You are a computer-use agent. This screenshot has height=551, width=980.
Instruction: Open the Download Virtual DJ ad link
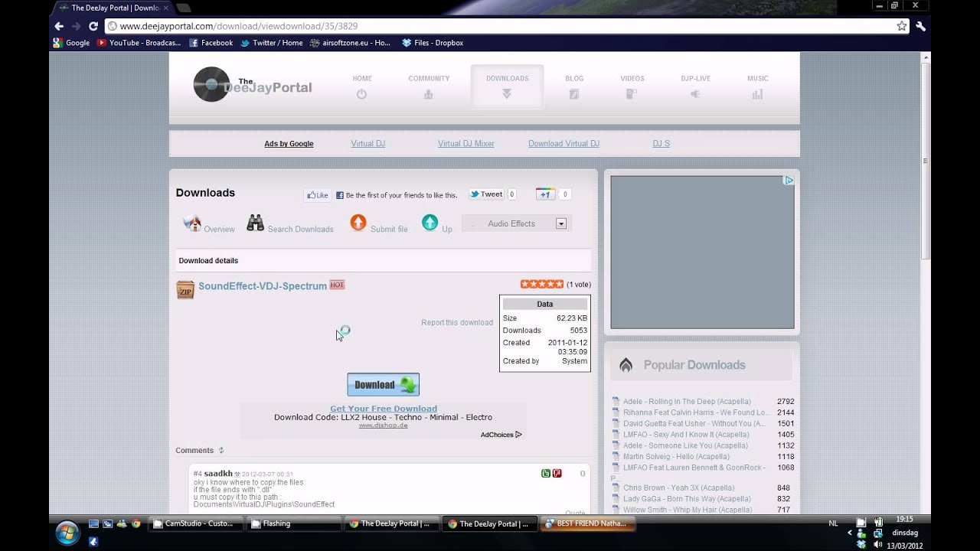click(563, 144)
